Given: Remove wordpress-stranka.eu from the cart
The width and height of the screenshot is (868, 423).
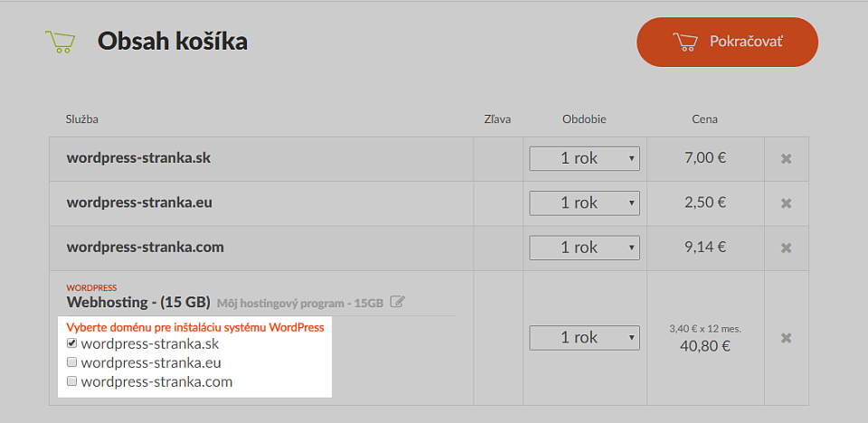Looking at the screenshot, I should click(x=786, y=203).
